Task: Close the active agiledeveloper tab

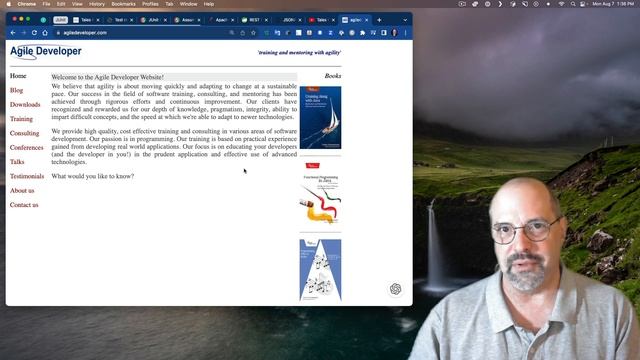Action: click(x=367, y=20)
